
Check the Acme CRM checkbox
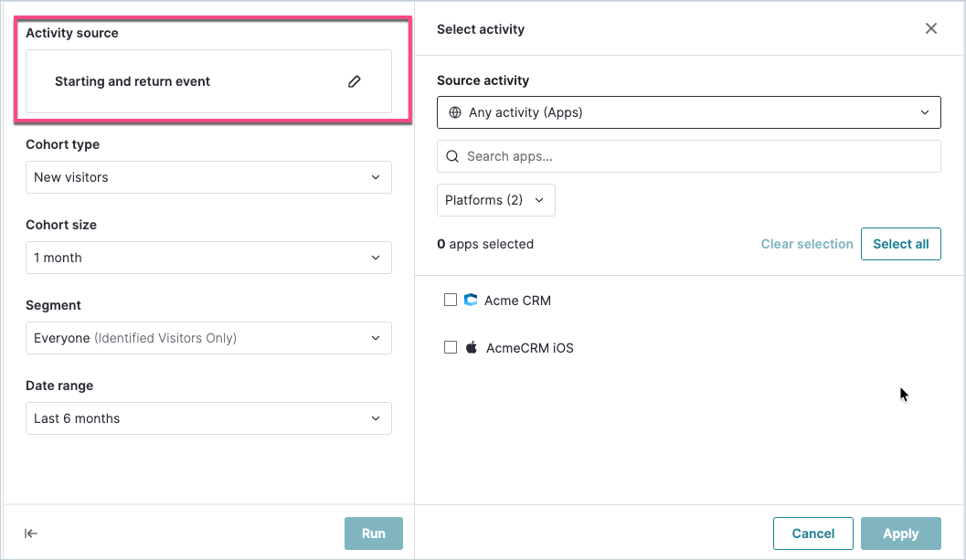[x=451, y=300]
